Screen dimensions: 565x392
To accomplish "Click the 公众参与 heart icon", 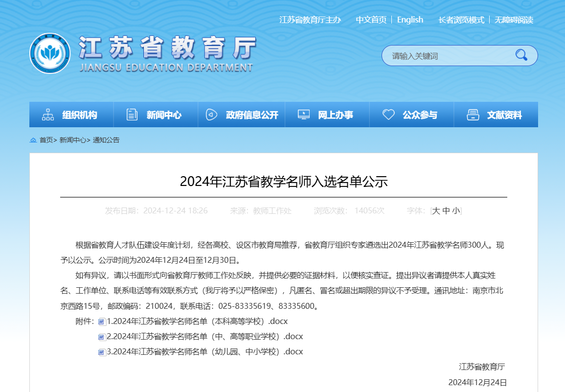I will tap(388, 115).
